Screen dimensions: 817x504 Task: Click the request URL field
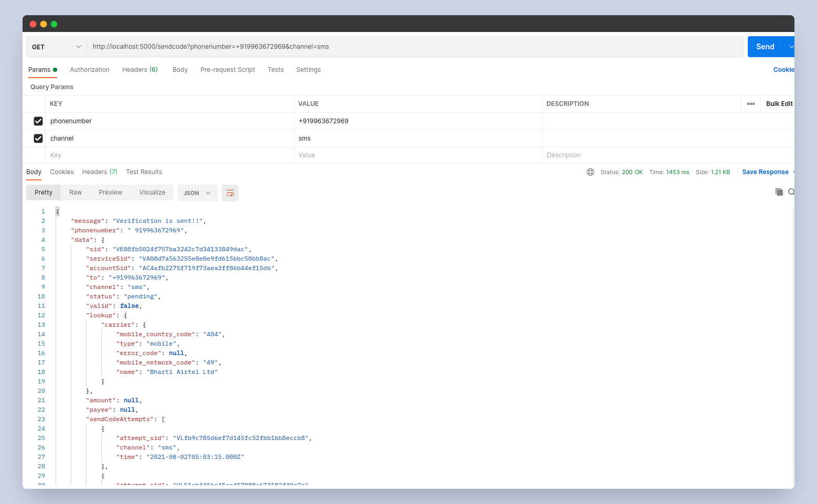pyautogui.click(x=415, y=47)
